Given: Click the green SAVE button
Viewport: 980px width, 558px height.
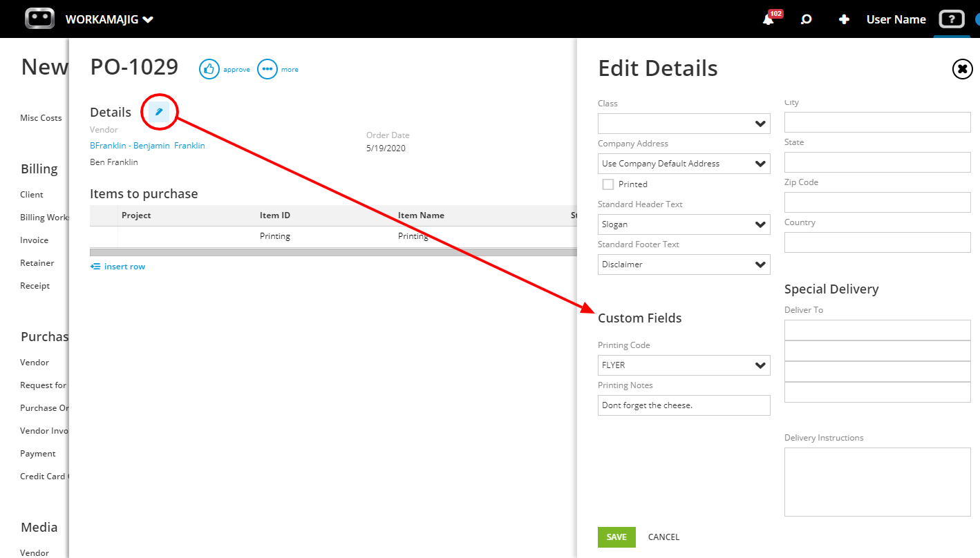Looking at the screenshot, I should (x=616, y=537).
